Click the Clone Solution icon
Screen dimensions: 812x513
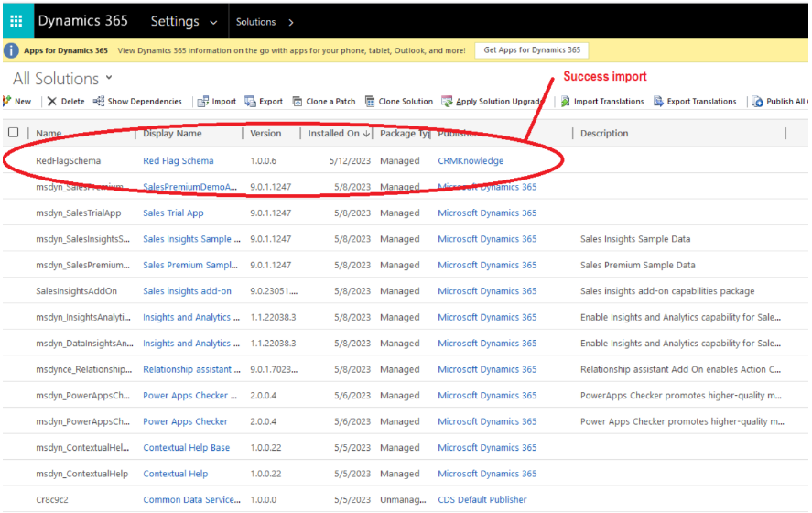click(370, 102)
